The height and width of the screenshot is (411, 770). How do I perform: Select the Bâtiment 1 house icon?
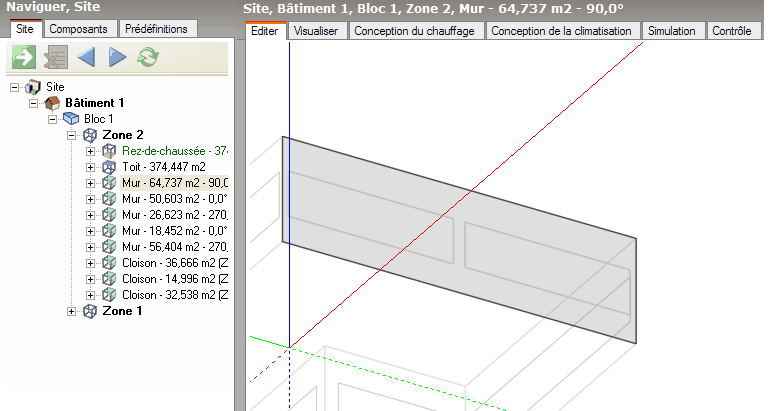[52, 103]
